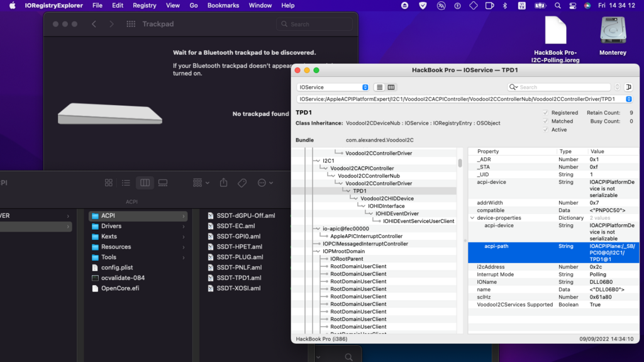644x362 pixels.
Task: Open Finder tags icon
Action: [242, 183]
